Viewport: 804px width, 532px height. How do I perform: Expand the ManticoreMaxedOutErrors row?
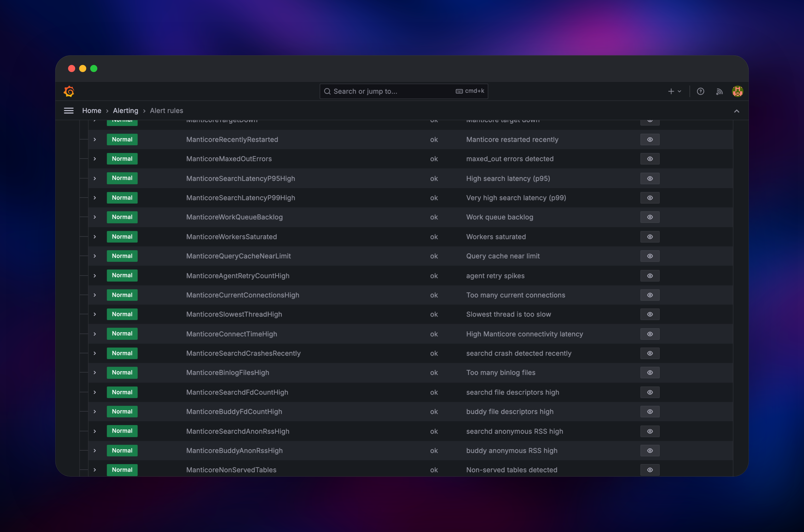(x=95, y=159)
